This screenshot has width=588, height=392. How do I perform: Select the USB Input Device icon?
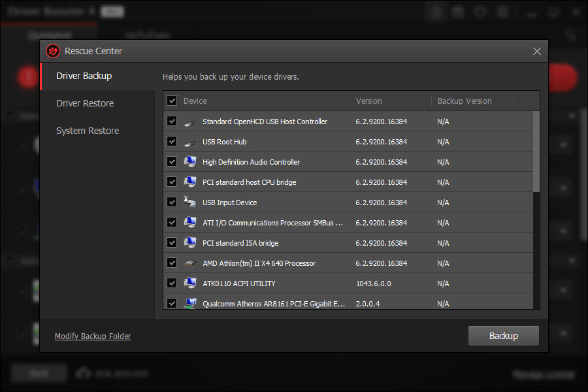[190, 202]
